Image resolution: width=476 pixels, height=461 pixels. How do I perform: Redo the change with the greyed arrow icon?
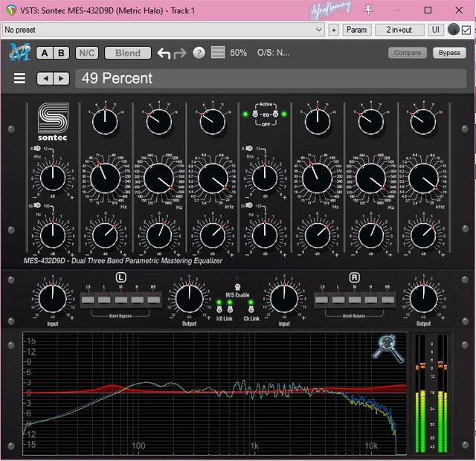[180, 54]
